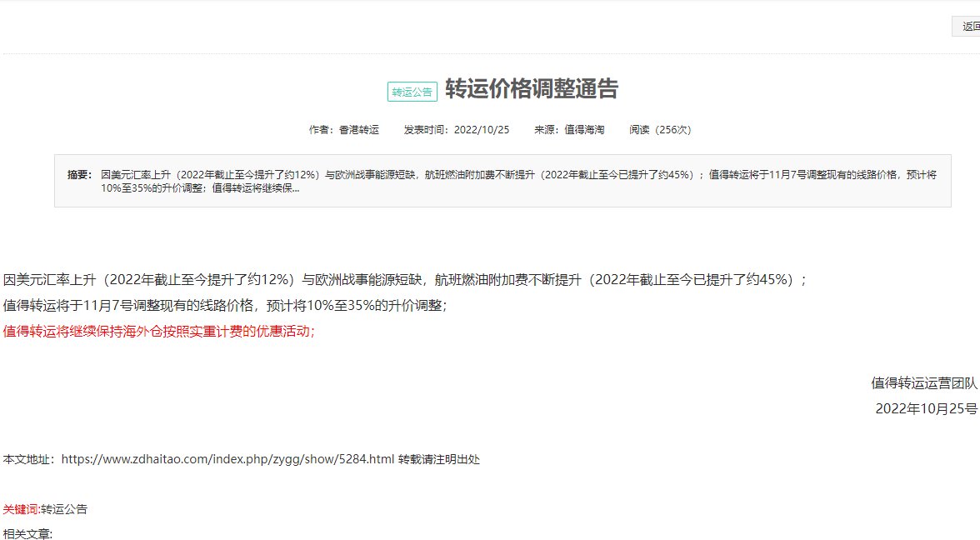980x540 pixels.
Task: Click the signature 值得转运运营团队
Action: tap(923, 383)
